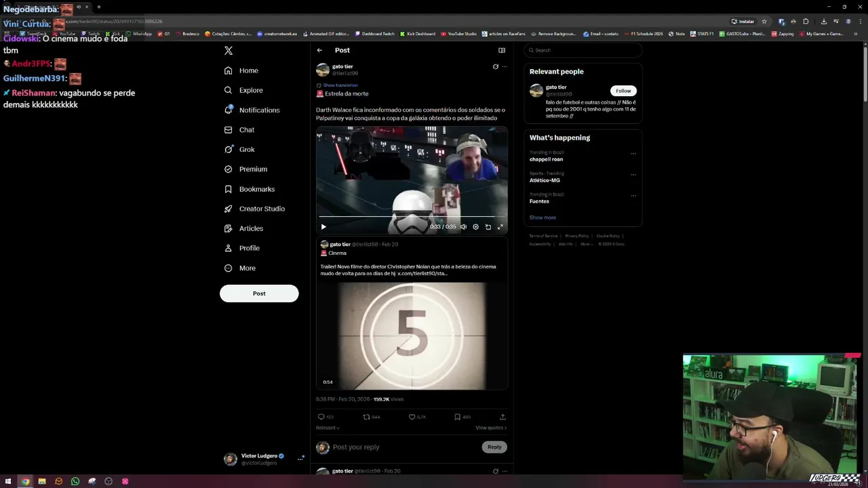
Task: Click the browser Instalar button
Action: [743, 22]
